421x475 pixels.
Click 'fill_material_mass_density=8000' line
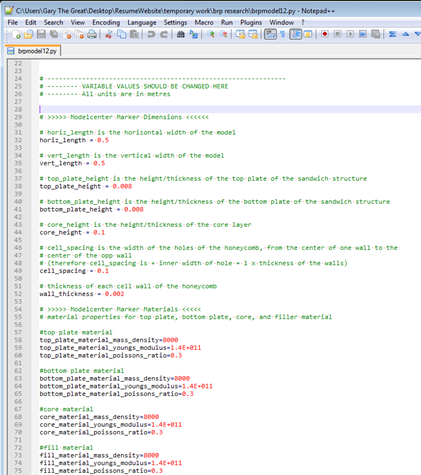click(99, 455)
